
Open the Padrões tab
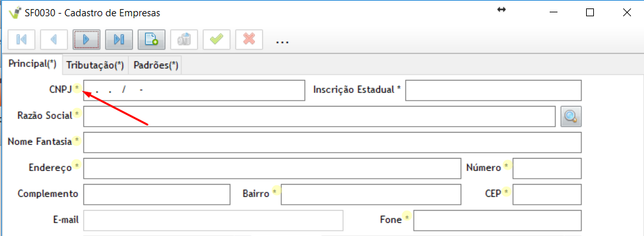click(x=155, y=66)
